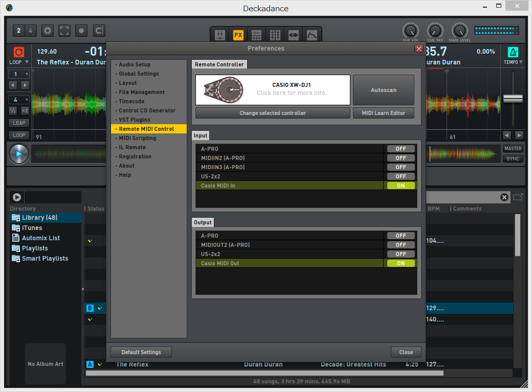Open the MIDI Learn Editor
This screenshot has height=392, width=532.
383,113
